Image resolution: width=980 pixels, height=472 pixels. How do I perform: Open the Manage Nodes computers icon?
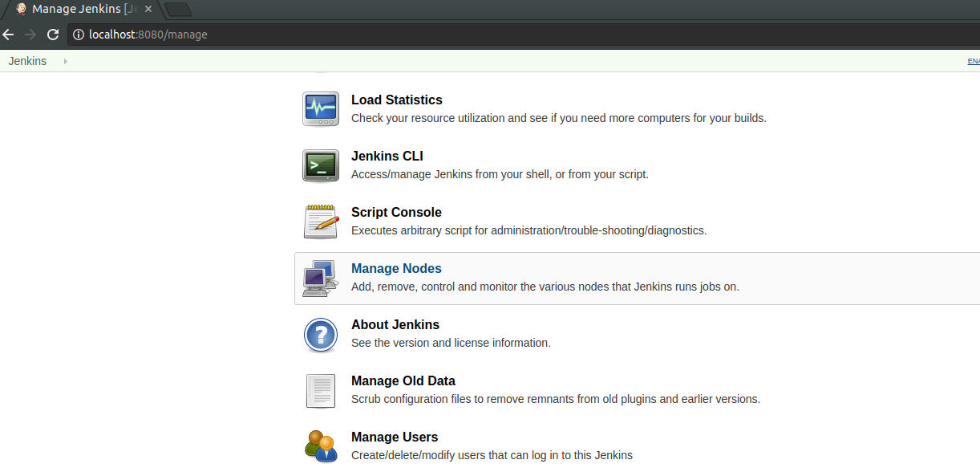321,278
